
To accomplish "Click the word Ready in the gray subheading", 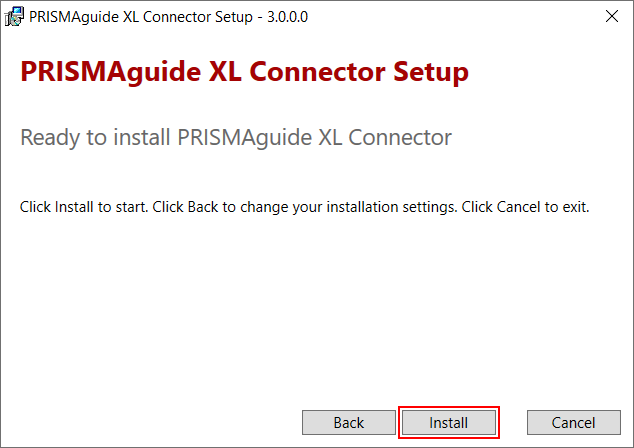I will (x=52, y=137).
